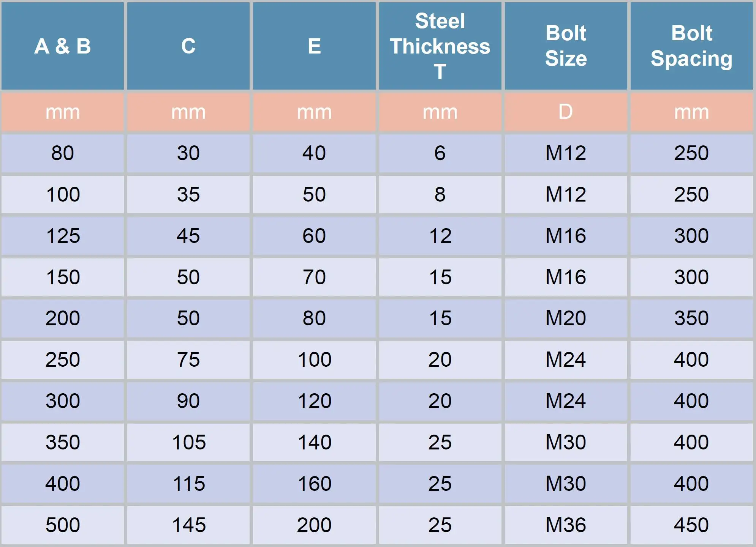Select the 'D' unit cell under Bolt Size
756x547 pixels.
click(x=566, y=112)
